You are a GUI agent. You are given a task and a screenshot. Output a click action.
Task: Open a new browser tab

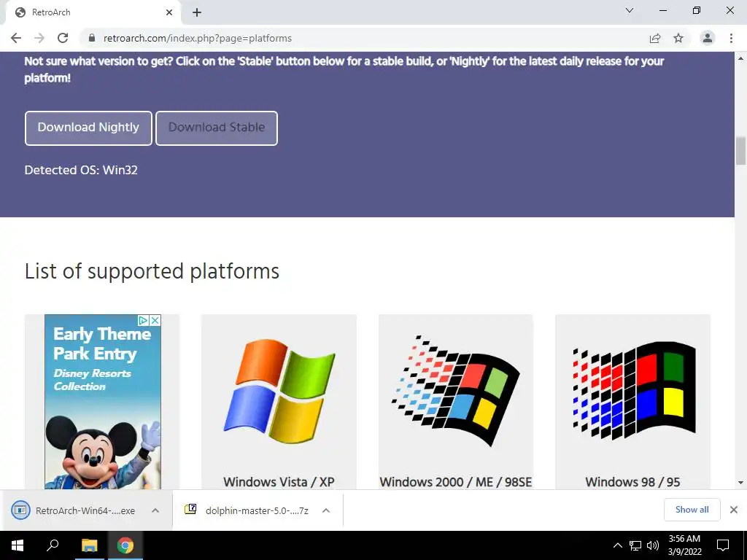197,12
